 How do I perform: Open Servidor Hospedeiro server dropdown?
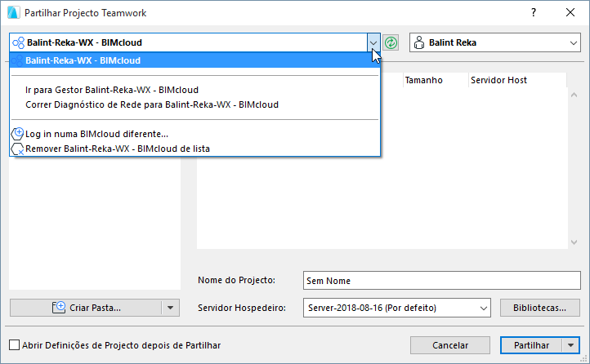click(397, 308)
